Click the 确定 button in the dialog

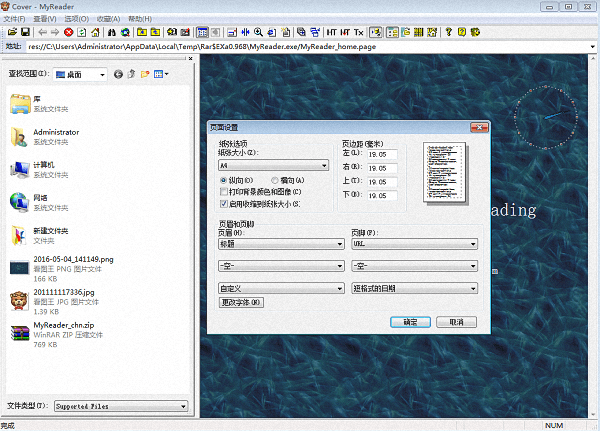coord(410,322)
